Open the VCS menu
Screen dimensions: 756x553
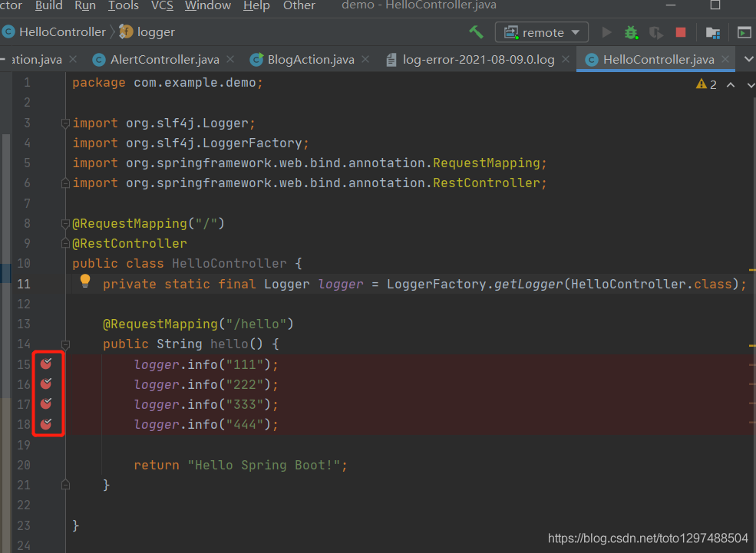tap(162, 6)
